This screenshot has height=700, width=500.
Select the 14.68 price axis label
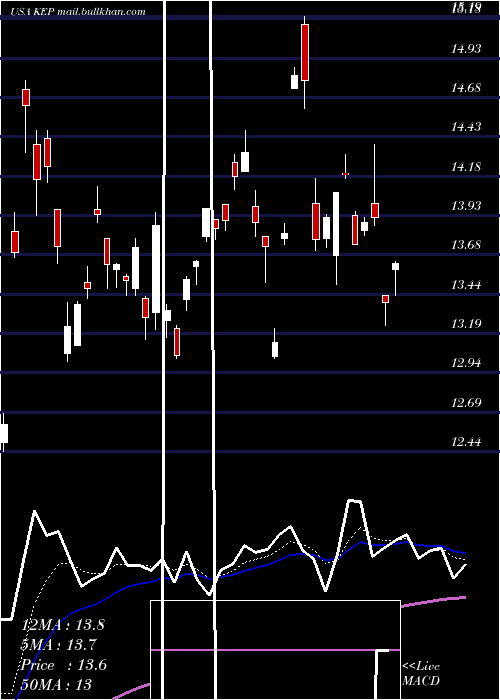(x=466, y=88)
